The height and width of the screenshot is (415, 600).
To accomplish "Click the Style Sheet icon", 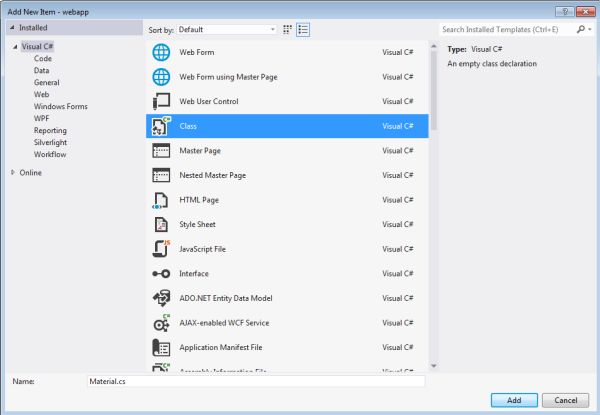I will pyautogui.click(x=161, y=225).
